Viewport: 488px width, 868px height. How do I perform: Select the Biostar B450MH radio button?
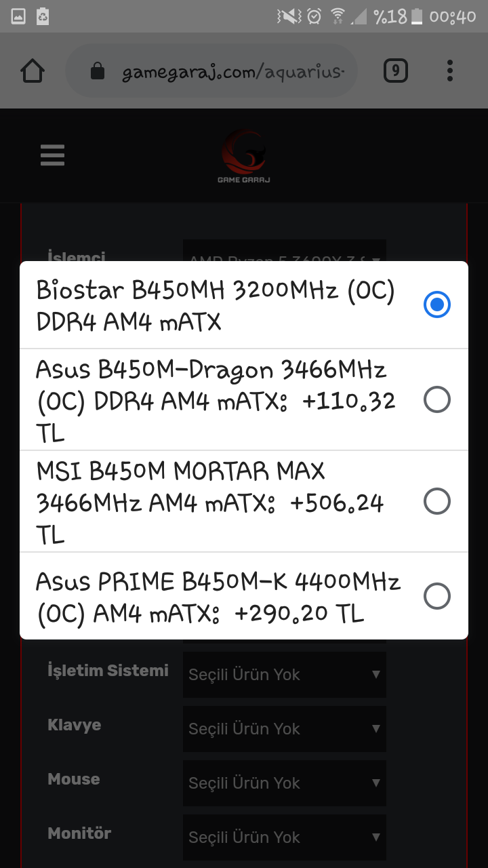436,304
